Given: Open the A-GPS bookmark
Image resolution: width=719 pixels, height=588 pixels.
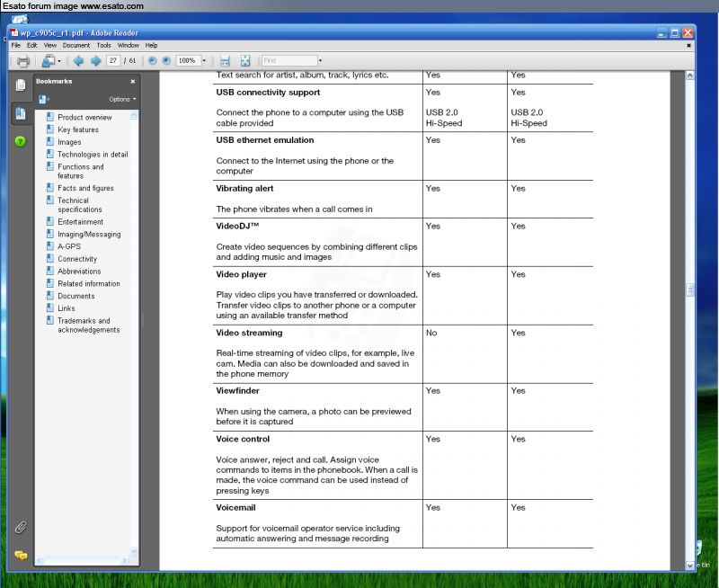Looking at the screenshot, I should 69,246.
